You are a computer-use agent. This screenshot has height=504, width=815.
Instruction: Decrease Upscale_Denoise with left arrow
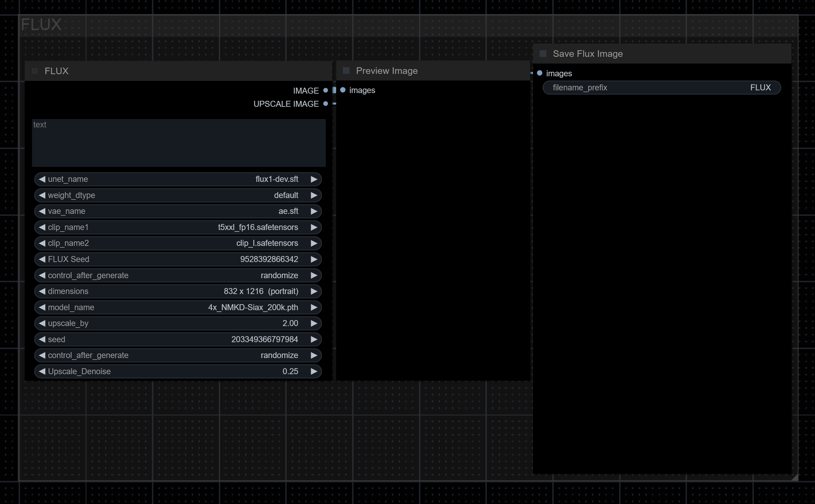pyautogui.click(x=42, y=371)
